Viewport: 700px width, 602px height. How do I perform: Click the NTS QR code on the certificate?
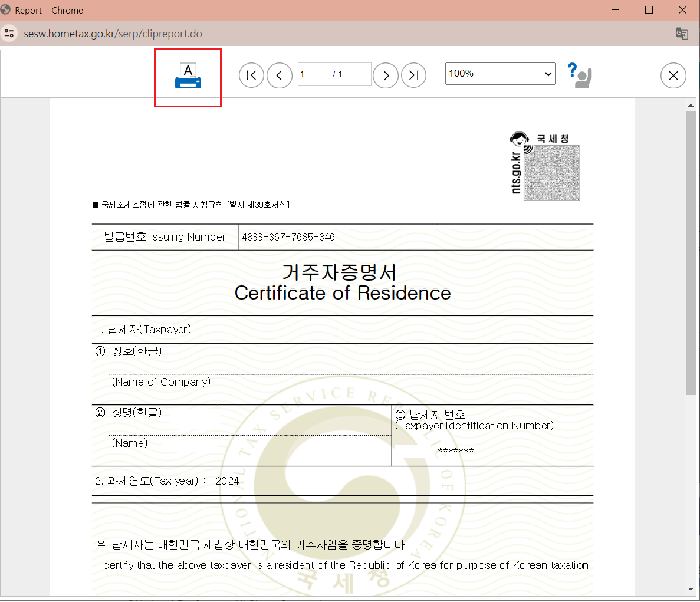coord(551,173)
